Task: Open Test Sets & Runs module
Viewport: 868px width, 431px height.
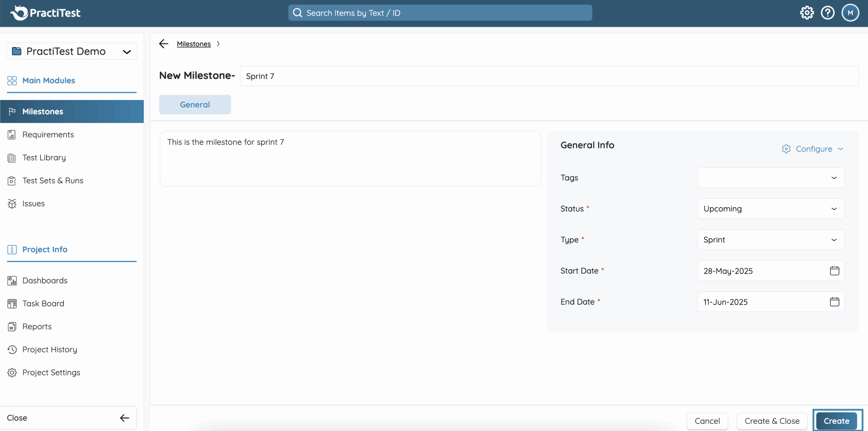Action: (53, 180)
